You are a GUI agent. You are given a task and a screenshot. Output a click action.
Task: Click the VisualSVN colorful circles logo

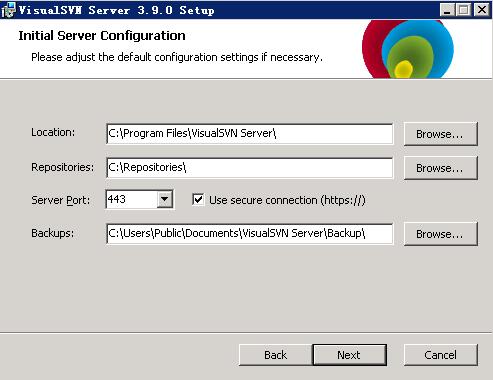(408, 49)
